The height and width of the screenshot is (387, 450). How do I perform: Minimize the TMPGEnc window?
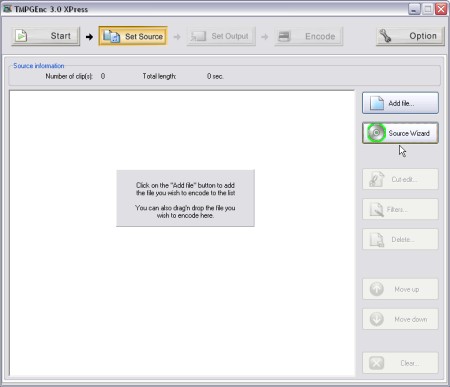pos(414,9)
